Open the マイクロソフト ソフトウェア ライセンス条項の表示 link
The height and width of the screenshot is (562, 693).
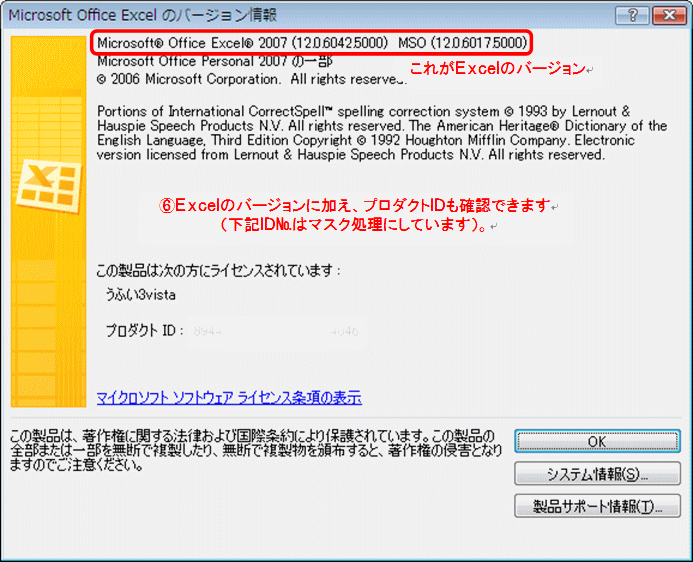(229, 398)
